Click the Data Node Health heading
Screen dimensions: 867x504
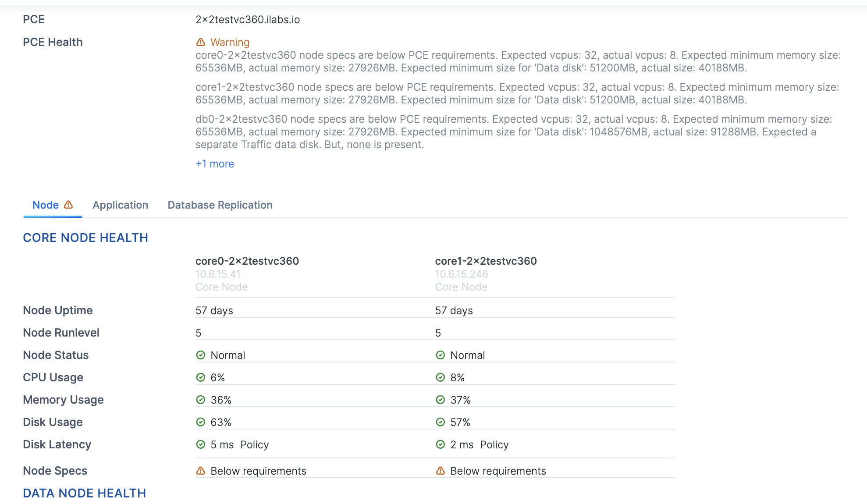click(84, 493)
